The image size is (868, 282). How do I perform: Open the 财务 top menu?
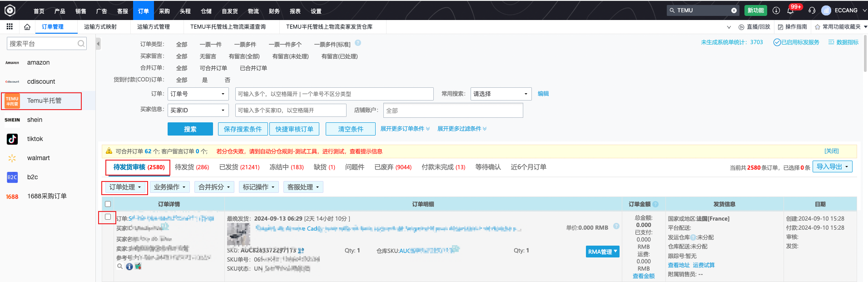click(x=274, y=11)
